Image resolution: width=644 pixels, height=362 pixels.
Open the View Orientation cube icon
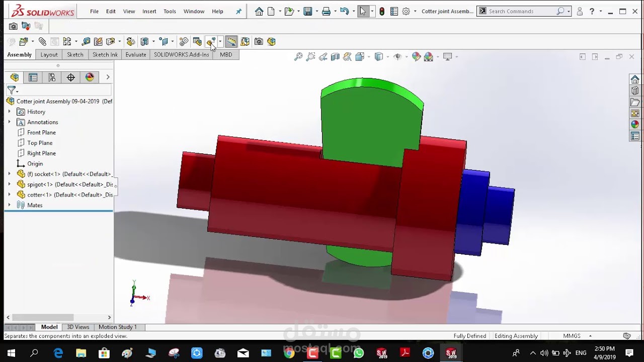click(360, 57)
